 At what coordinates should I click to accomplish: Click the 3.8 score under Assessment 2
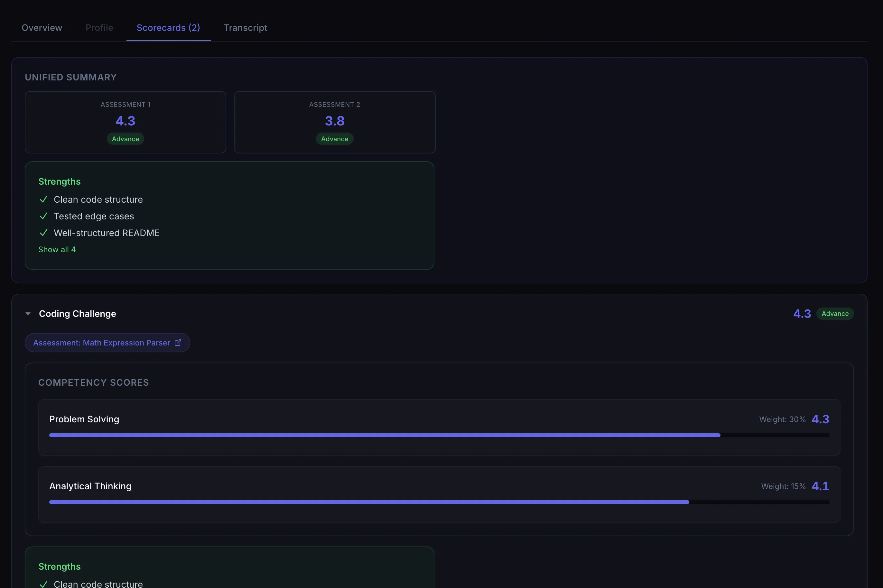coord(335,121)
